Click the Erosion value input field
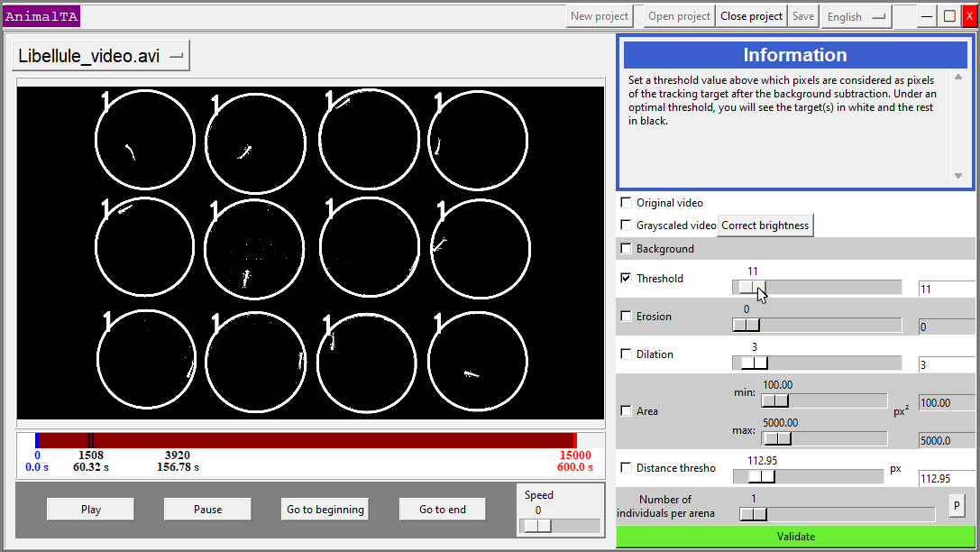 click(947, 327)
